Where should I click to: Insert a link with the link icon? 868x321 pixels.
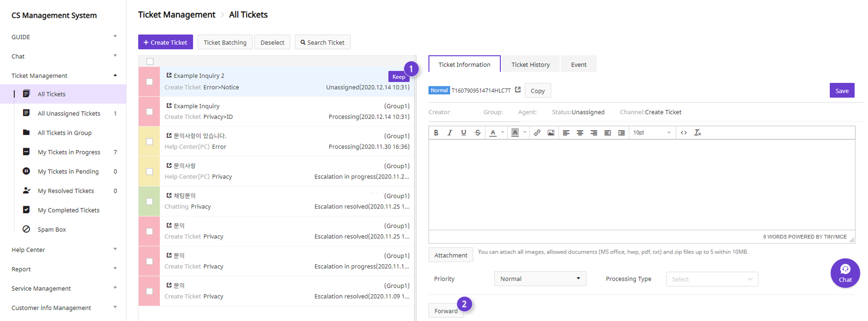pyautogui.click(x=537, y=132)
